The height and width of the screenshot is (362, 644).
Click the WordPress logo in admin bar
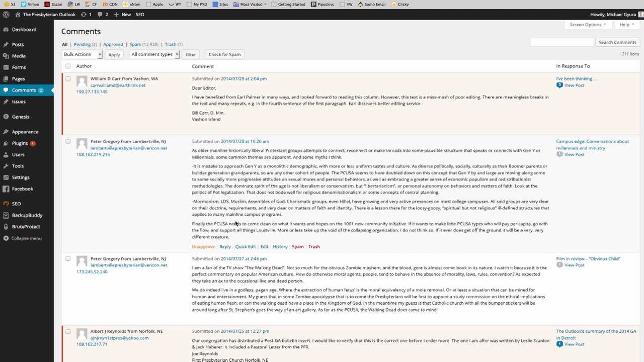click(6, 15)
